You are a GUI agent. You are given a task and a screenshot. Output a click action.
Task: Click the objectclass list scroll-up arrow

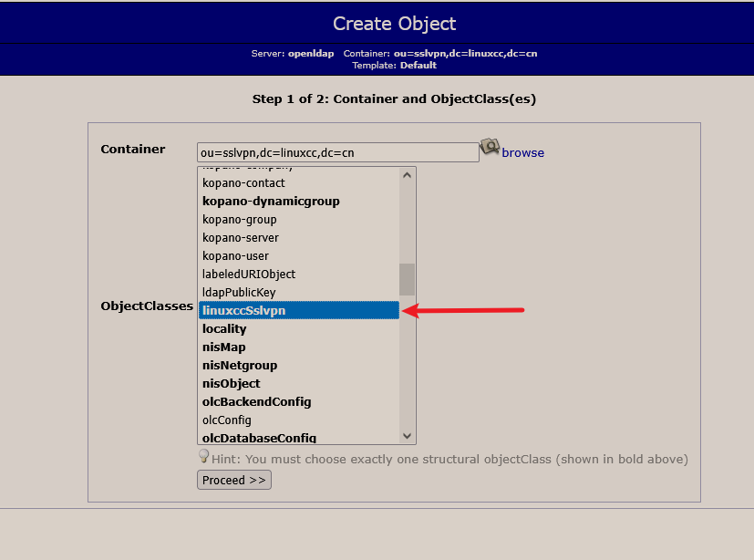pos(407,175)
